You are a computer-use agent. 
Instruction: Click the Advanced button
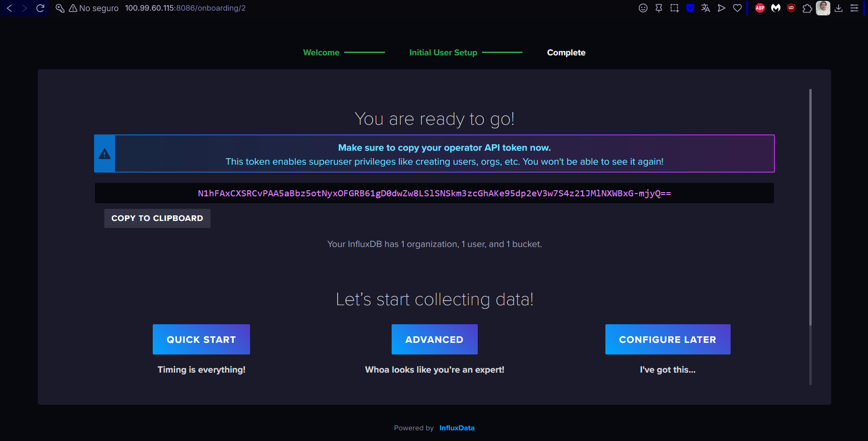click(x=434, y=340)
